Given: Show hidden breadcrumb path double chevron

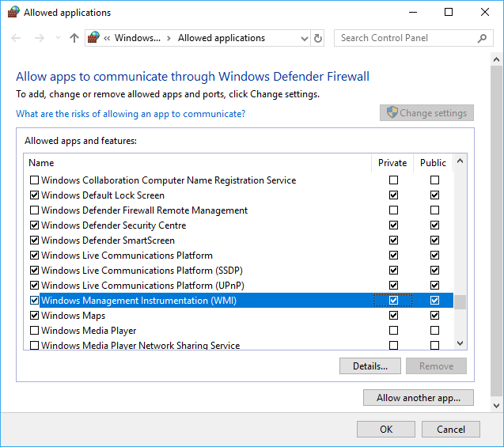Looking at the screenshot, I should (107, 39).
